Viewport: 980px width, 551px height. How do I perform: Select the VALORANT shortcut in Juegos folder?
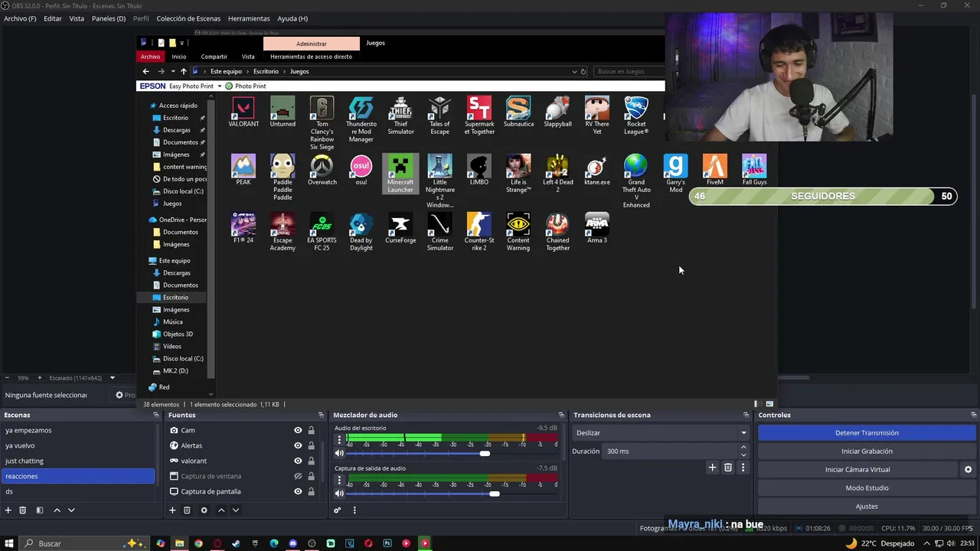pyautogui.click(x=243, y=112)
